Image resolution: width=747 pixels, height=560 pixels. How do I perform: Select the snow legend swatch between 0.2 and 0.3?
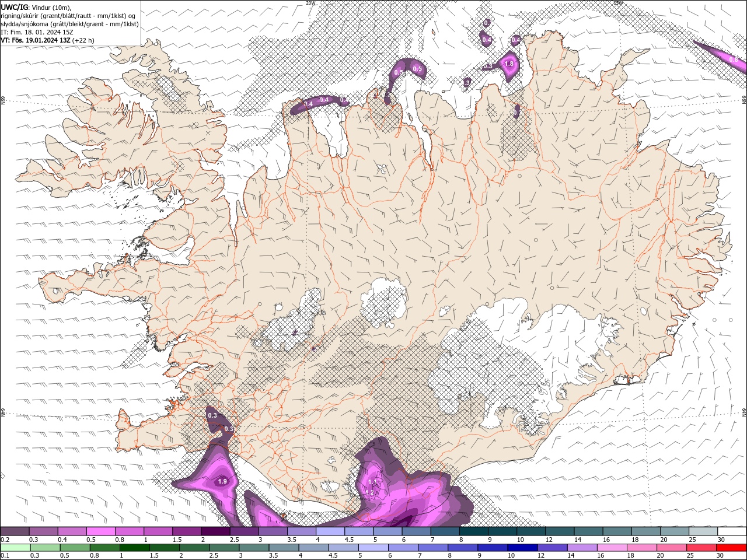point(15,531)
